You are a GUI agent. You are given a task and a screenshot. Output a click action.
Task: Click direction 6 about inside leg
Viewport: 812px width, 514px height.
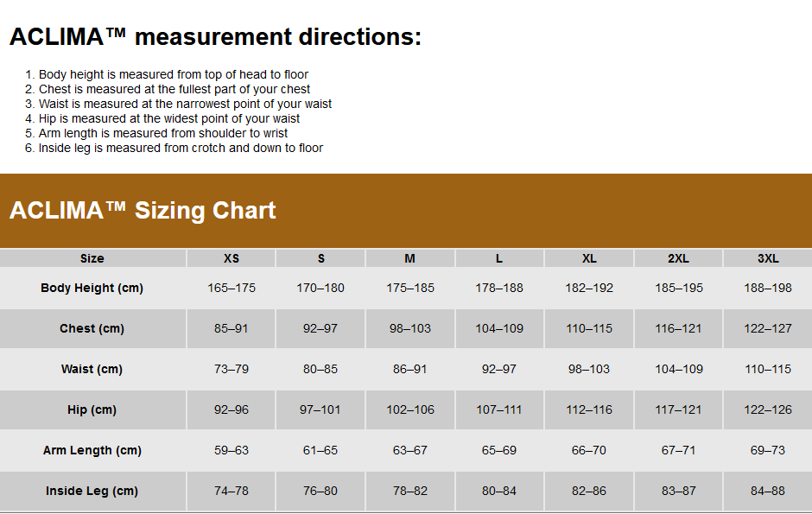[181, 148]
